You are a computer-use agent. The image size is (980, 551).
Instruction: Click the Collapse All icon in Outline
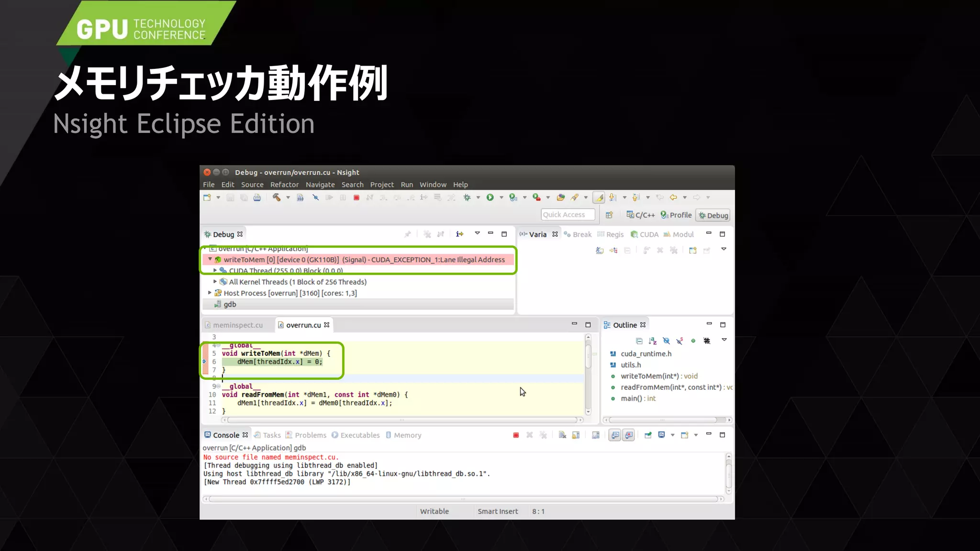pos(639,341)
